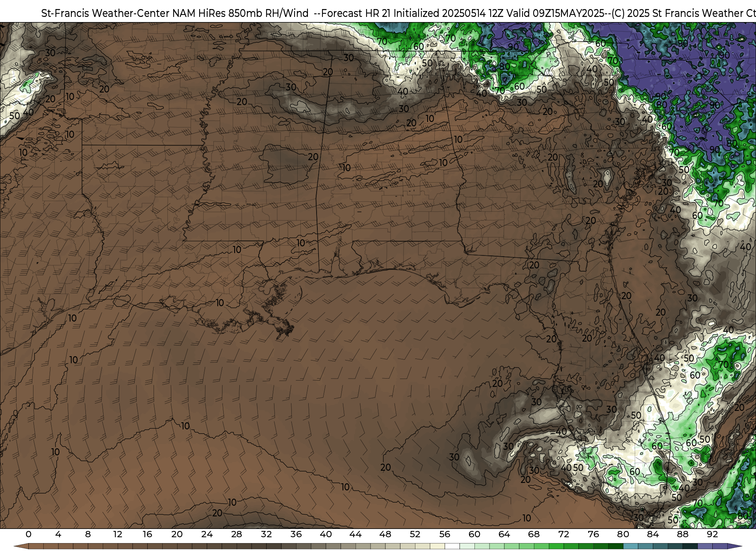756x551 pixels.
Task: Click the colorbar scale label "36"
Action: [x=296, y=534]
